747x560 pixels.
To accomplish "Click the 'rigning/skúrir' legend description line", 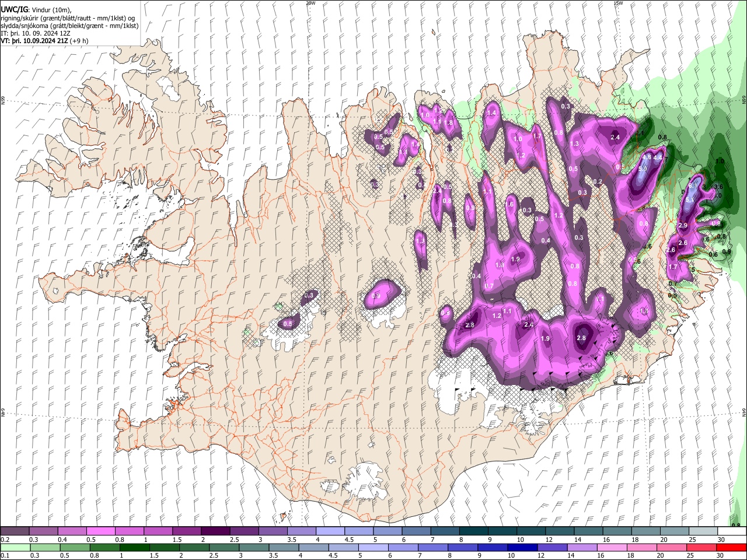I will tap(68, 18).
